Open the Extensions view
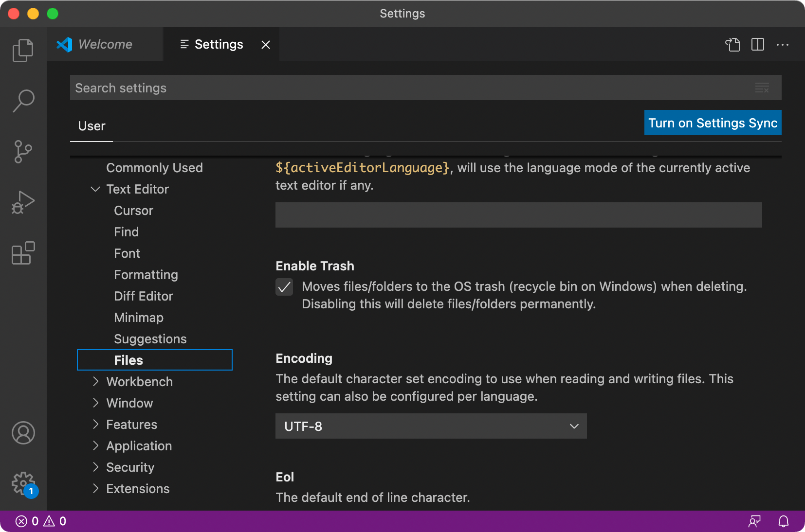The image size is (805, 532). click(23, 253)
